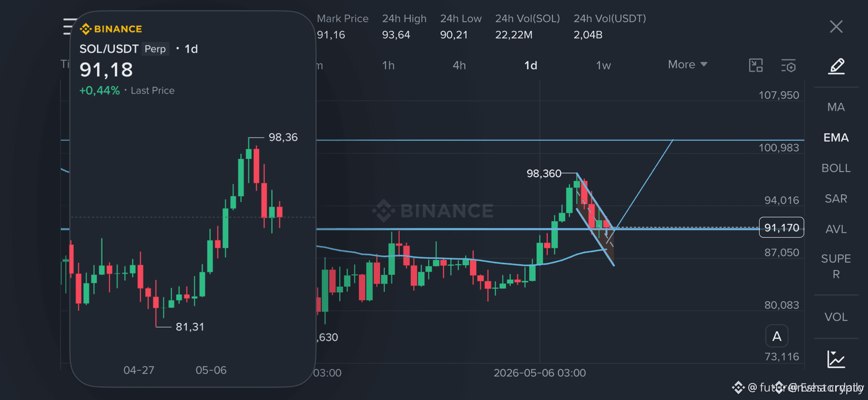Open the chart display settings icon

pos(788,65)
